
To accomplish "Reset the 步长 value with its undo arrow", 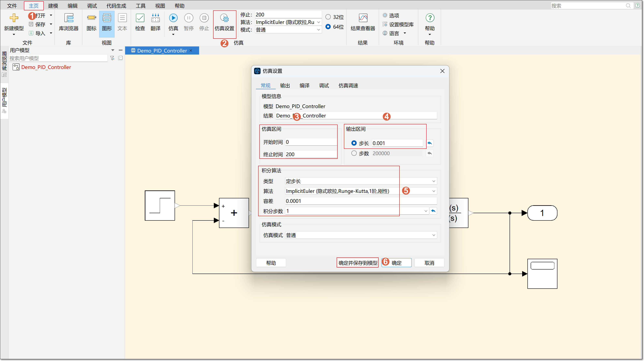I will click(x=429, y=143).
